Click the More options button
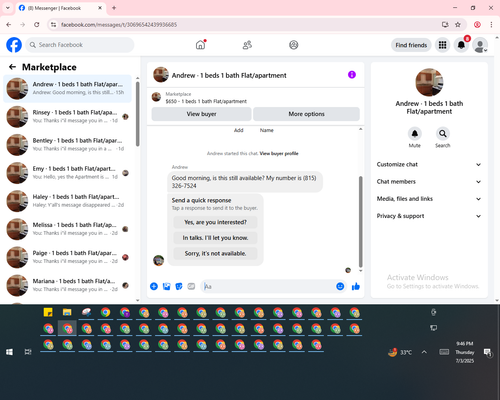This screenshot has height=400, width=500. (x=306, y=114)
